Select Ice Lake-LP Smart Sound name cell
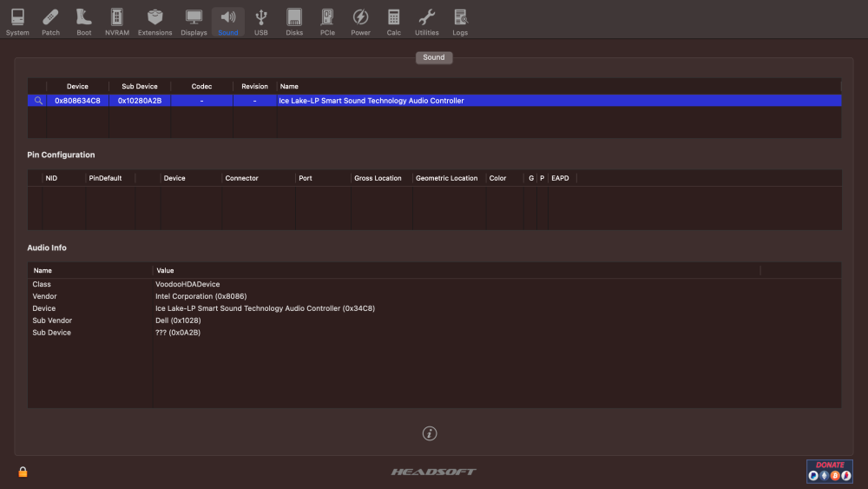Viewport: 868px width, 489px height. pos(559,101)
